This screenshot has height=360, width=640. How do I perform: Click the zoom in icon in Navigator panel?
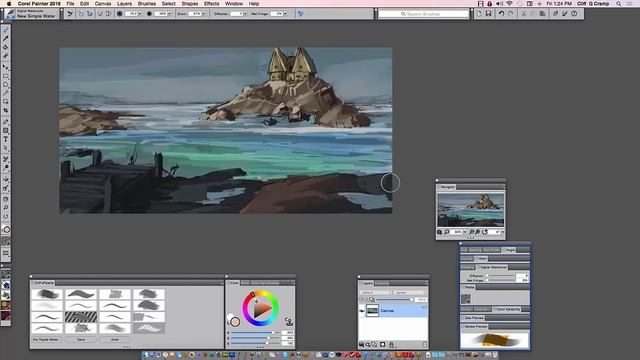[x=478, y=232]
